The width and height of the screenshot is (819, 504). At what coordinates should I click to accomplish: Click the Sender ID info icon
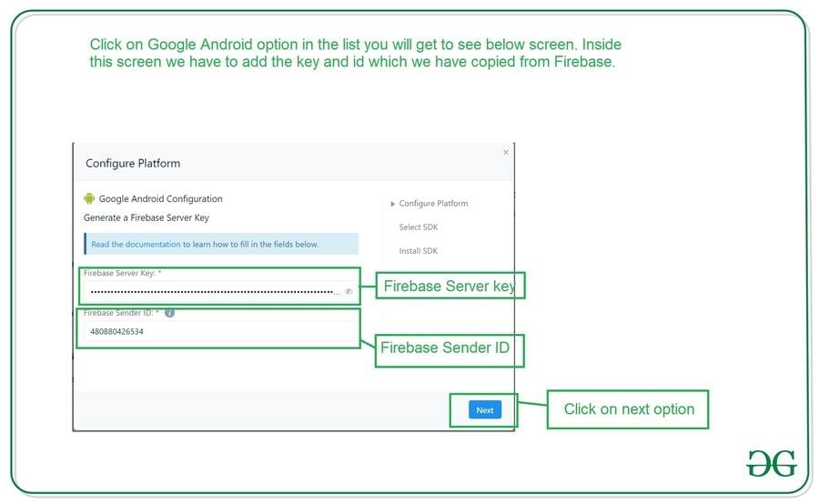point(170,313)
